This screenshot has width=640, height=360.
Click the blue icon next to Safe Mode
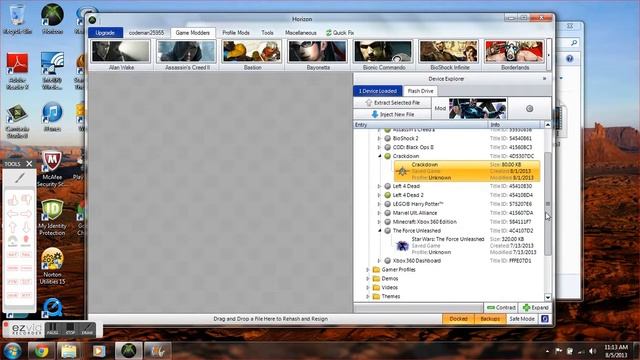point(544,319)
